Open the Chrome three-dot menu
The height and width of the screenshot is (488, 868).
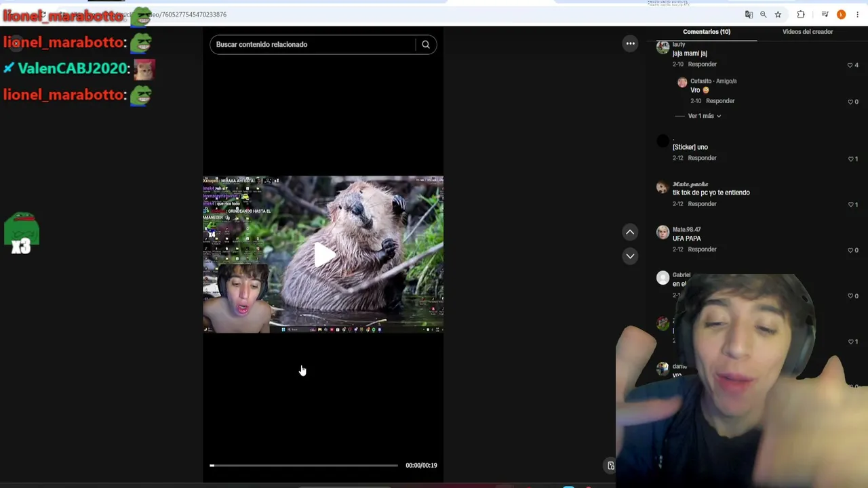pos(857,14)
